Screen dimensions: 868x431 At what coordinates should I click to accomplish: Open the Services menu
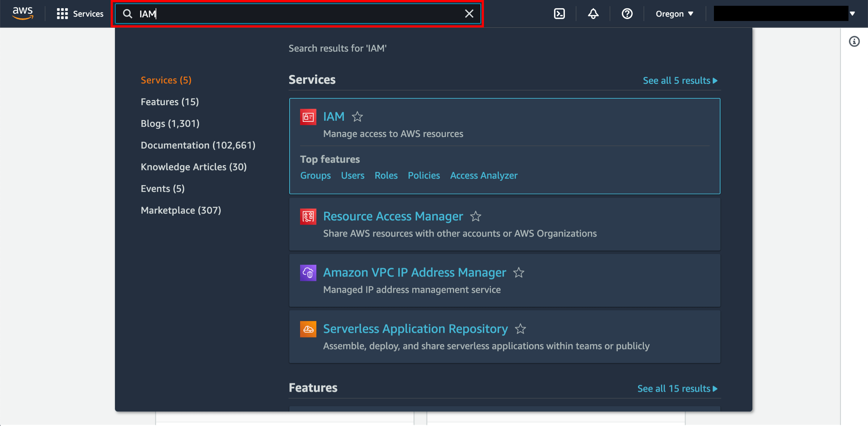click(x=80, y=13)
